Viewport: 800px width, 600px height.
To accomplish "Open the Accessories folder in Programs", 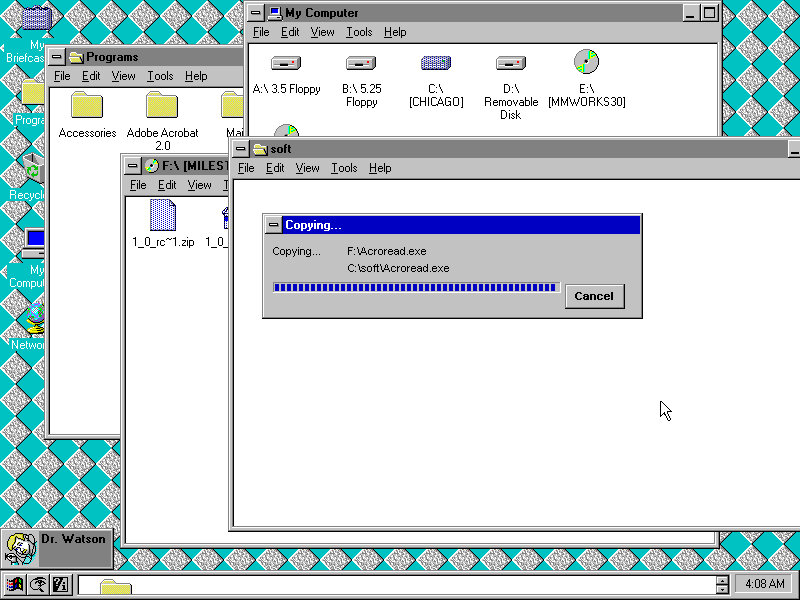I will point(87,105).
